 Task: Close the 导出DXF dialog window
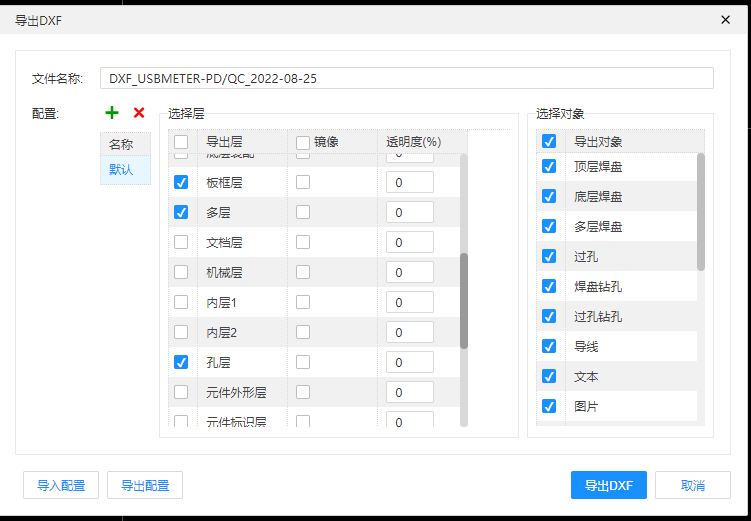pos(725,19)
